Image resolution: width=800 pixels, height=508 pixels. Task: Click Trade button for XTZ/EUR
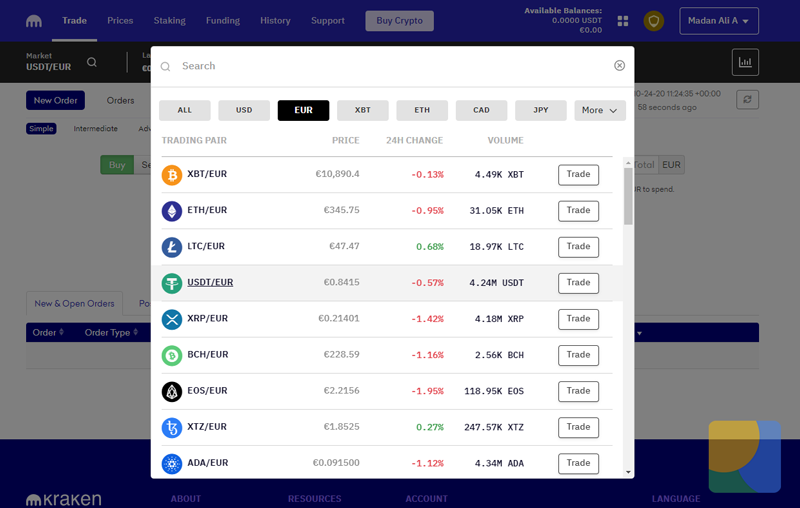(579, 428)
